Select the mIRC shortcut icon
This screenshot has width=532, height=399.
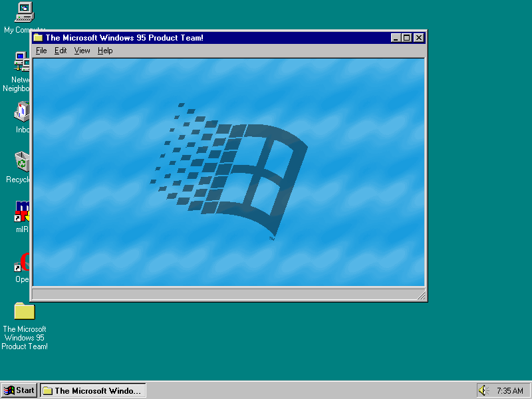[x=22, y=211]
